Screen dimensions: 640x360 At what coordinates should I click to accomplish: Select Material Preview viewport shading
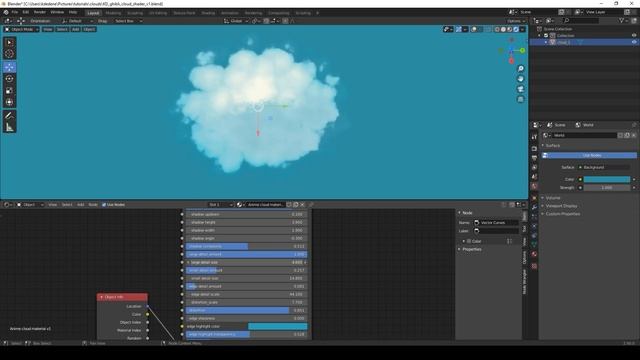tap(509, 29)
